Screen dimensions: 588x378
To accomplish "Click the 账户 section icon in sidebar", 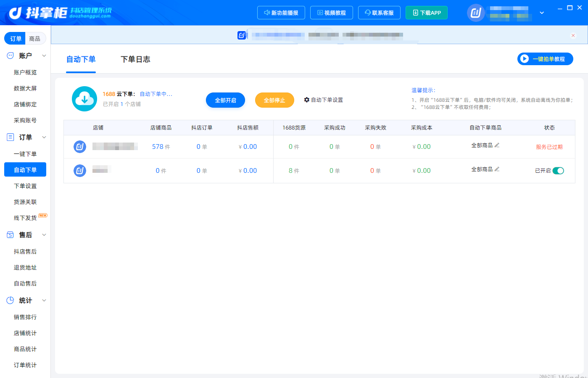I will (10, 56).
